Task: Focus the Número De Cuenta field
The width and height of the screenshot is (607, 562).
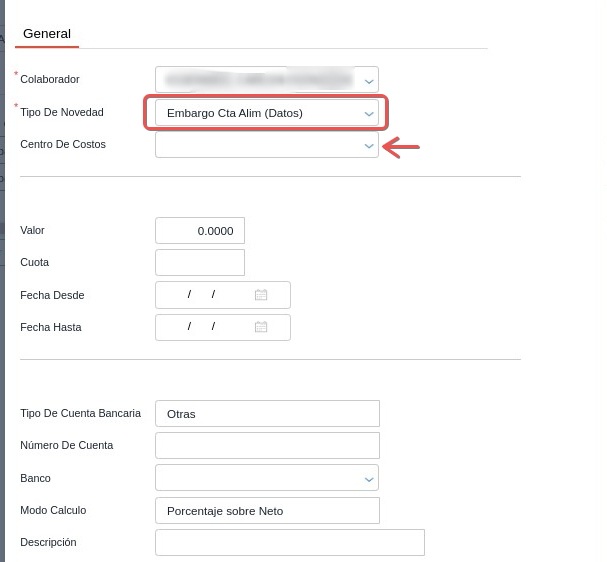Action: click(267, 445)
